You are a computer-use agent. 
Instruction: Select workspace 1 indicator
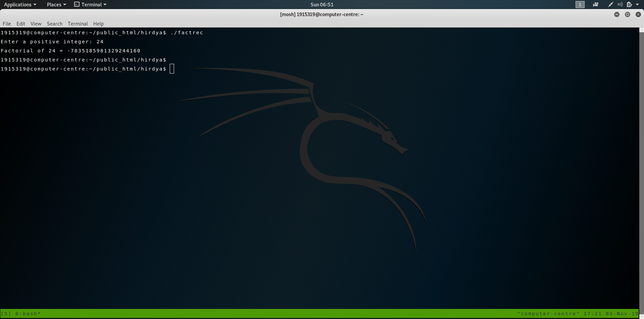pyautogui.click(x=580, y=4)
